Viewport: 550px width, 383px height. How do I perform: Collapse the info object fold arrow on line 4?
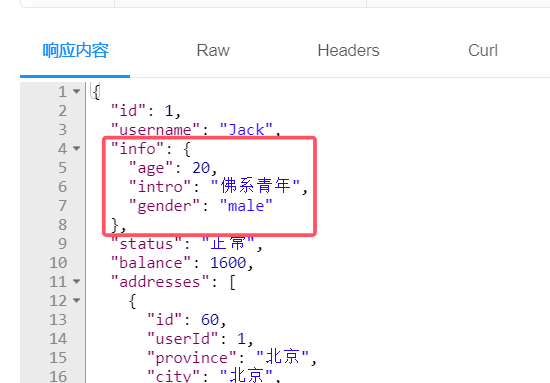click(x=76, y=149)
